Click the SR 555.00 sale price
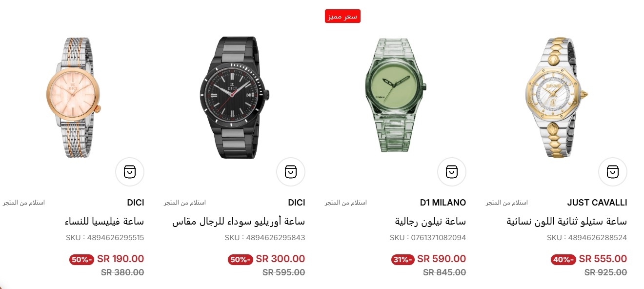 [x=603, y=259]
